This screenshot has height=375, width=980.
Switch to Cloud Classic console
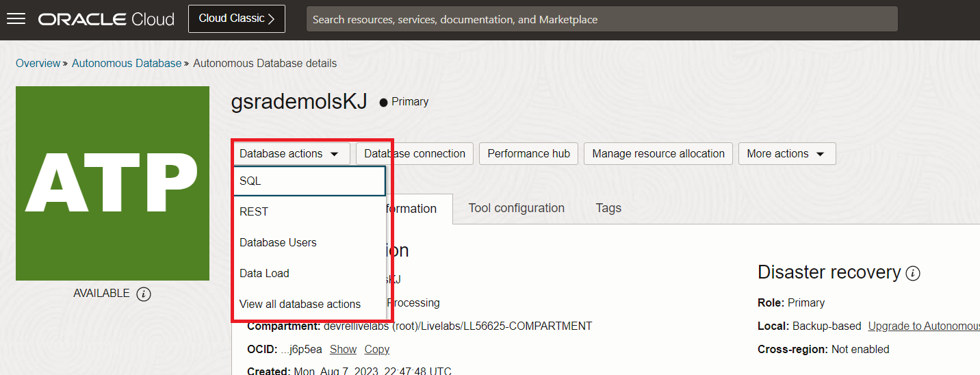click(x=237, y=18)
